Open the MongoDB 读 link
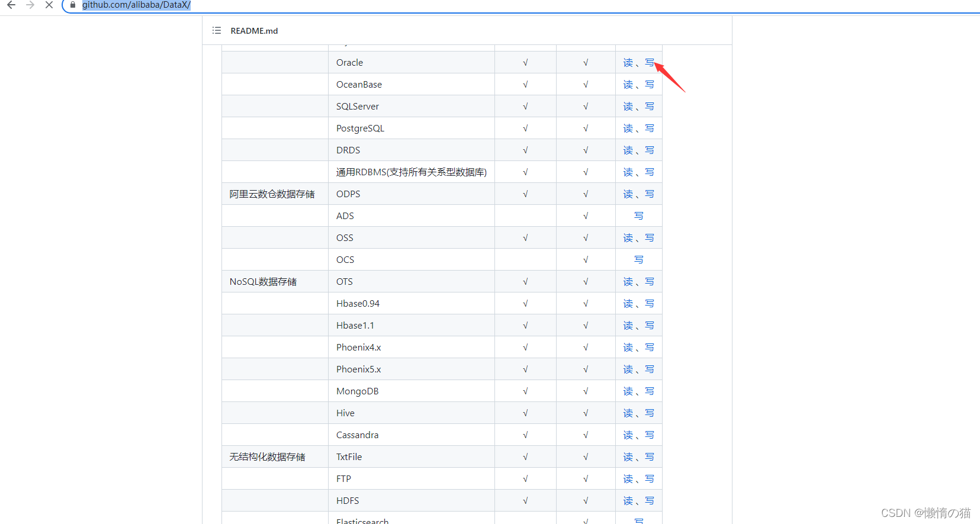980x524 pixels. (x=628, y=391)
